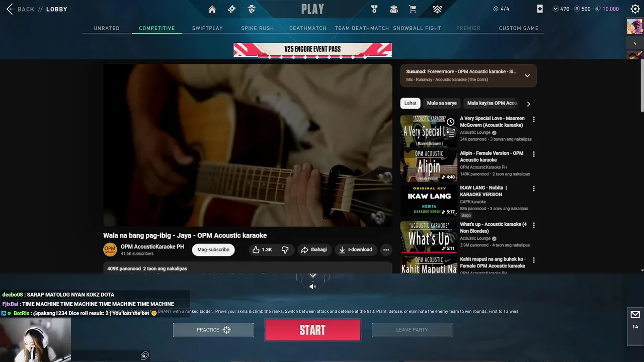Click the Ibahagi share button
Image resolution: width=644 pixels, height=362 pixels.
[x=313, y=249]
